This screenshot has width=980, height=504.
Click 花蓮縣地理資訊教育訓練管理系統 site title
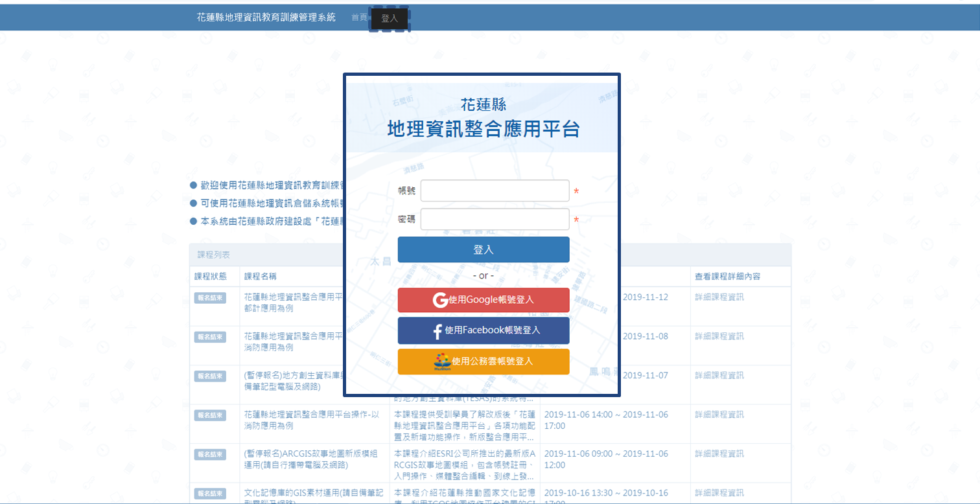pyautogui.click(x=266, y=17)
